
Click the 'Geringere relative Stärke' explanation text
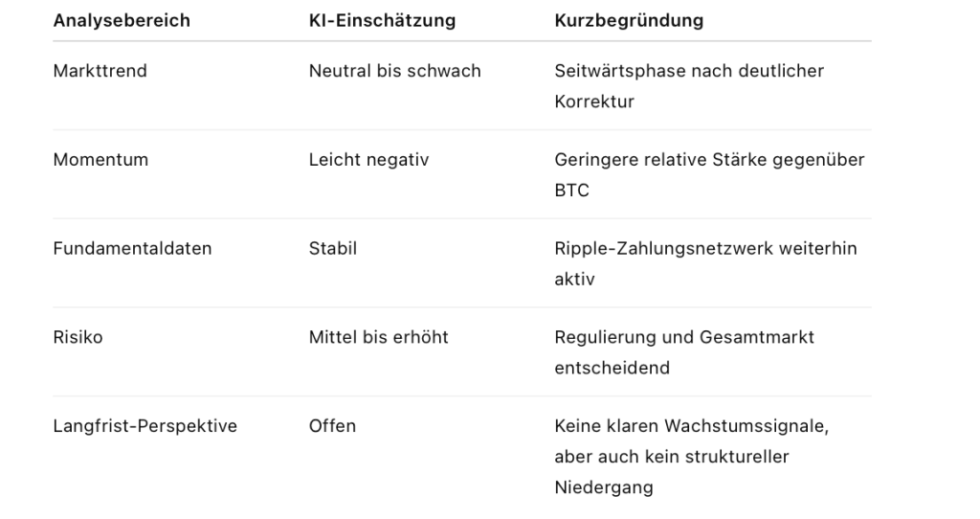point(709,160)
